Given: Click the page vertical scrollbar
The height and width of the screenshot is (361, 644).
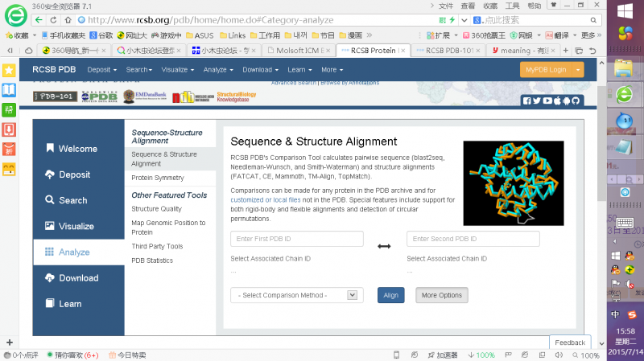Looking at the screenshot, I should pyautogui.click(x=601, y=144).
